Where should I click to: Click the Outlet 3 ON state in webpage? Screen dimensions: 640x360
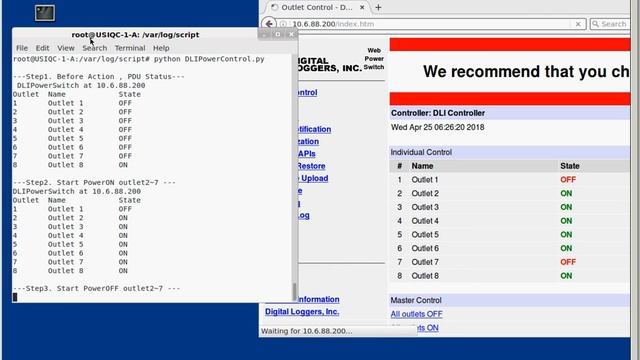pos(566,207)
